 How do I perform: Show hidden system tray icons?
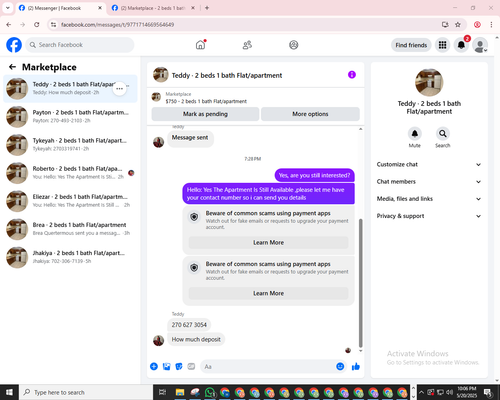pos(421,392)
